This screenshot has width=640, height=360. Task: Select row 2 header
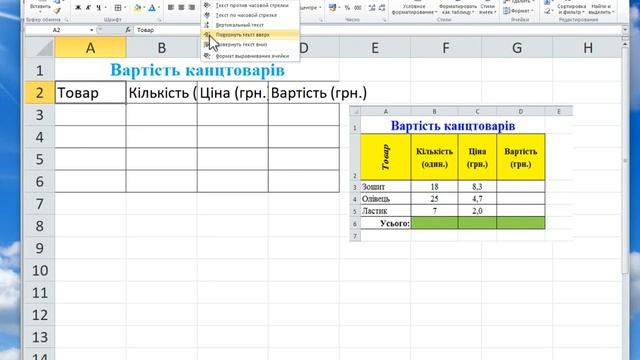(40, 93)
